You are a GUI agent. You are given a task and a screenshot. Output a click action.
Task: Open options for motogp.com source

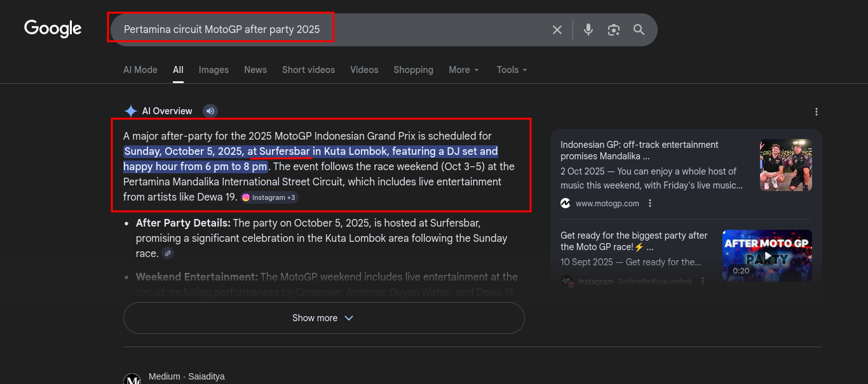pyautogui.click(x=650, y=203)
